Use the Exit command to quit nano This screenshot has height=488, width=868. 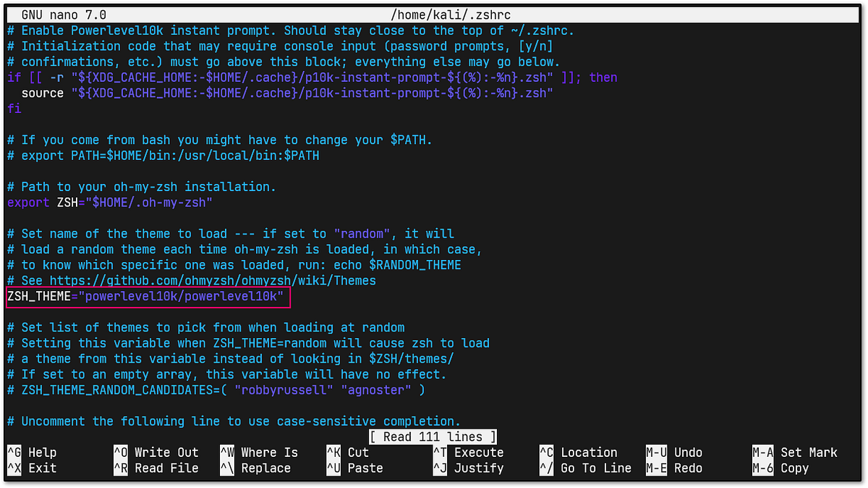tap(29, 468)
